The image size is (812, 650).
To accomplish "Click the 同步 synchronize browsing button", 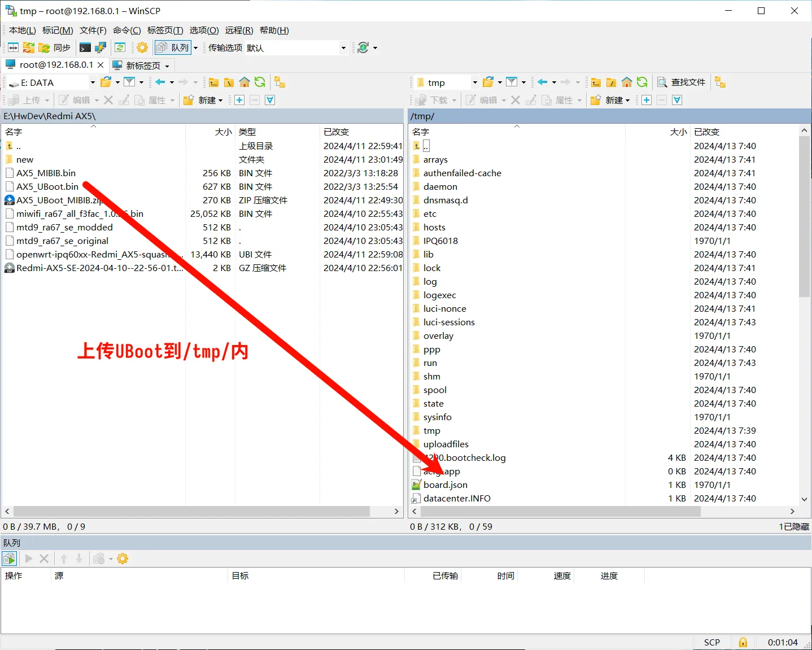I will [55, 47].
